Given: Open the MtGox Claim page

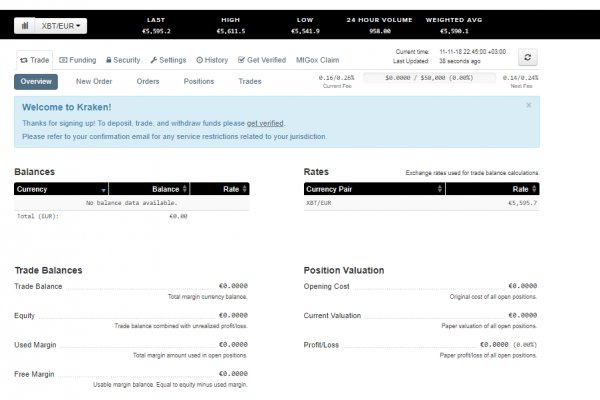Looking at the screenshot, I should (318, 60).
